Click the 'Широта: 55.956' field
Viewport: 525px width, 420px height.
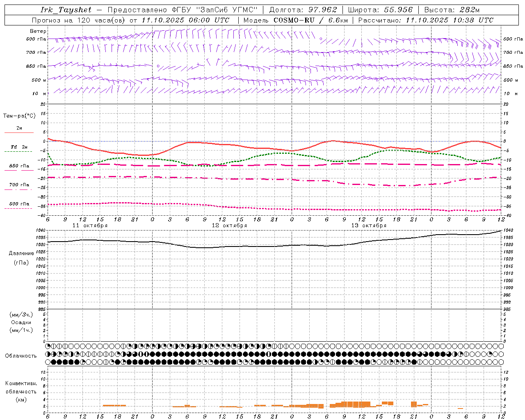(x=380, y=10)
